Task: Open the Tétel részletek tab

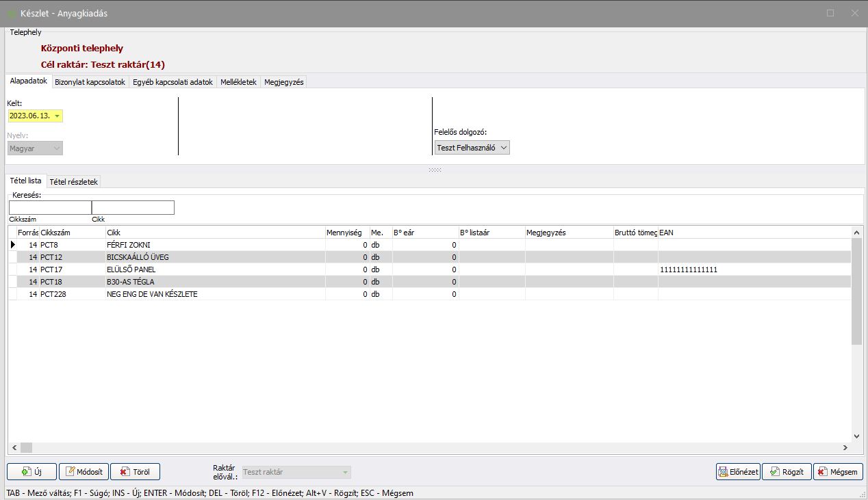Action: [x=74, y=182]
